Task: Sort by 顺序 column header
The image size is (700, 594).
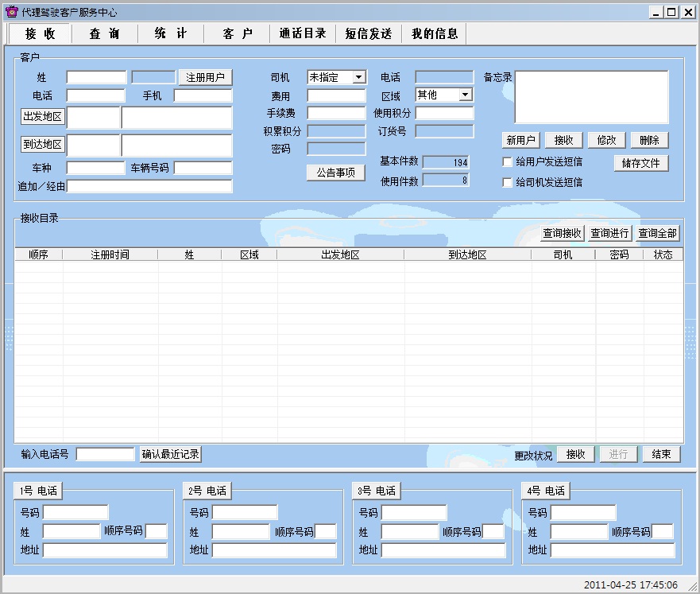Action: 38,254
